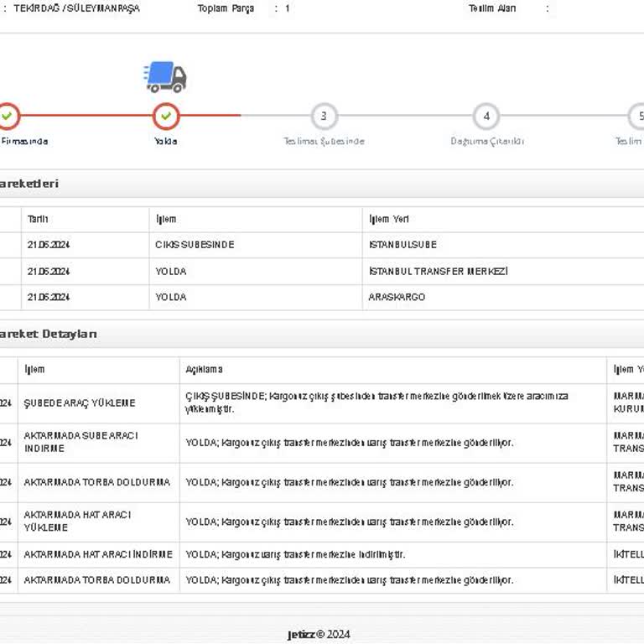
Task: Select the İSTANBUL TRANSFER MERKEZİ row
Action: (x=322, y=272)
